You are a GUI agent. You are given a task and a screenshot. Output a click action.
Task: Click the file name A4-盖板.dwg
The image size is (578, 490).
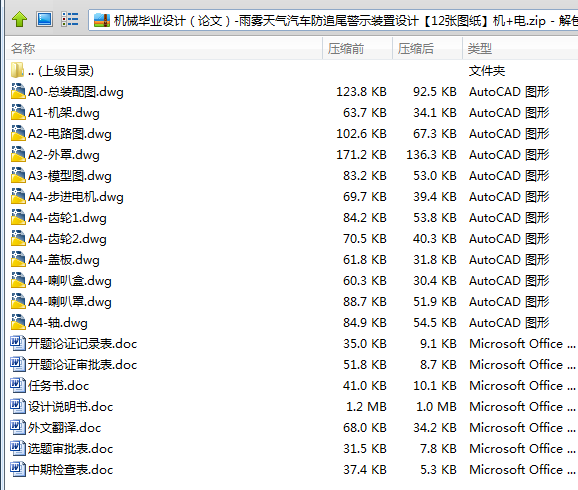(64, 260)
